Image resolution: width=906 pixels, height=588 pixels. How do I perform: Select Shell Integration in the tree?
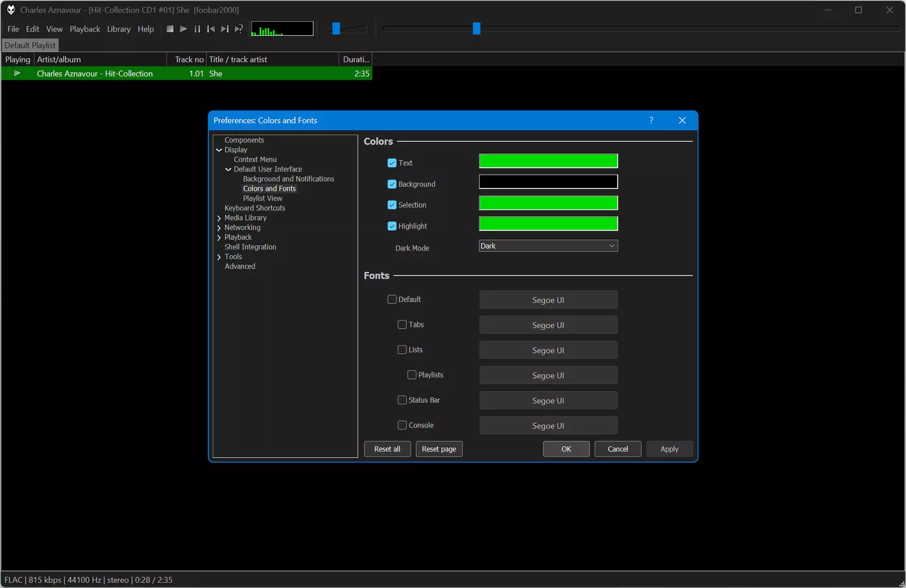coord(250,247)
